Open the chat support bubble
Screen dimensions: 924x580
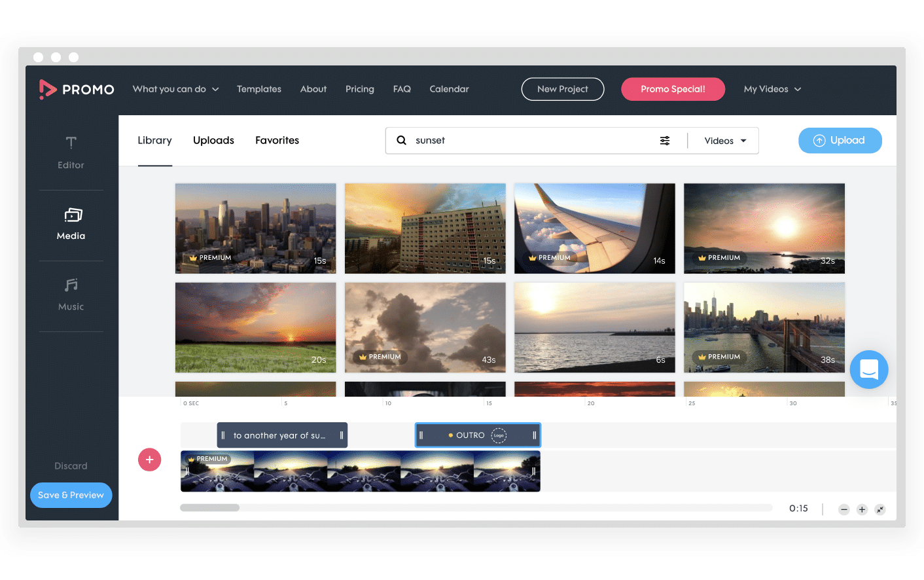[868, 369]
